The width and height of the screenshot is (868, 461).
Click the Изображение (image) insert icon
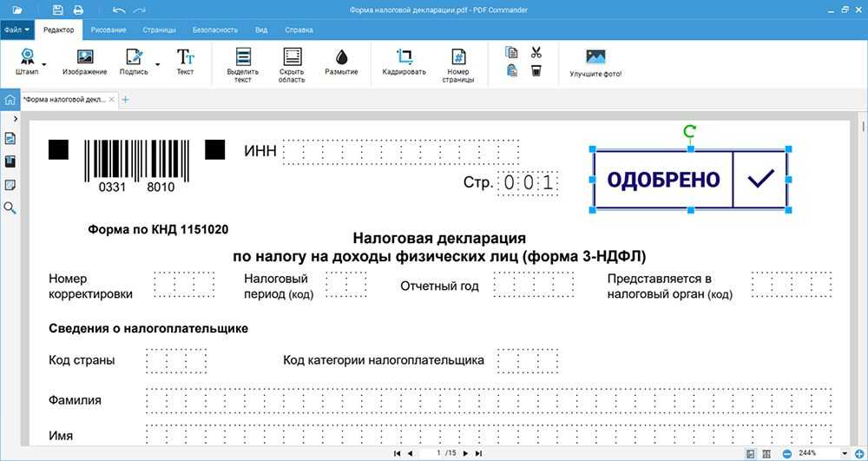pos(84,58)
